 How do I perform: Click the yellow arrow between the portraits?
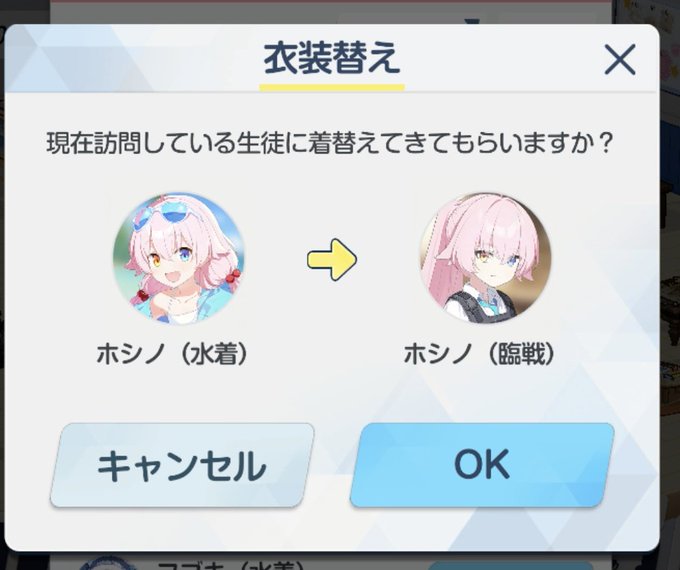coord(332,259)
